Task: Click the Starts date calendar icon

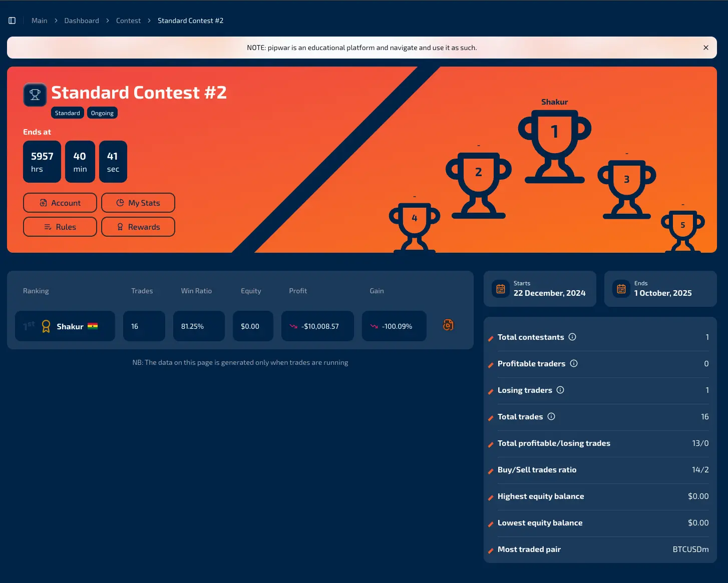Action: point(501,289)
